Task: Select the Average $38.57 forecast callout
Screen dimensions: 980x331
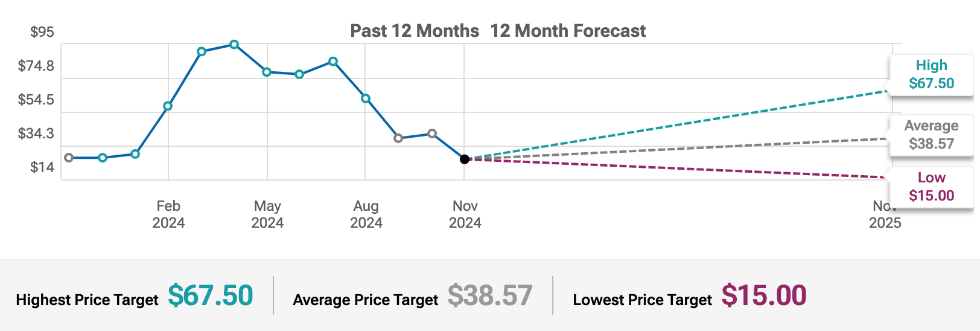Action: [931, 135]
